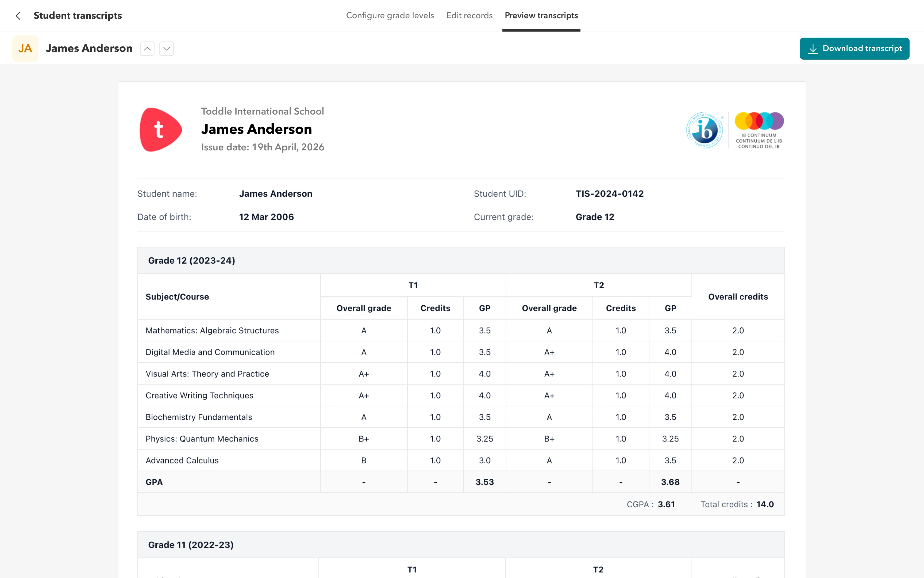Viewport: 924px width, 578px height.
Task: Open the Configure grade levels tab
Action: pos(390,16)
